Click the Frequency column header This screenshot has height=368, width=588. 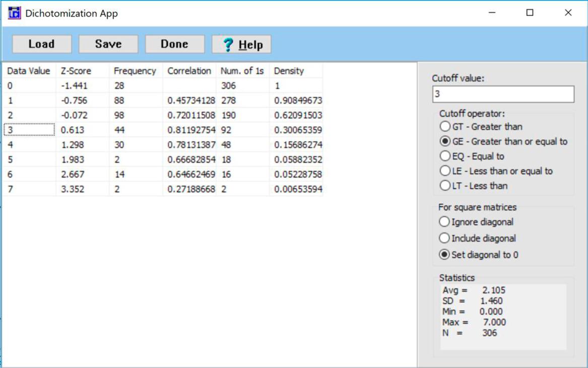(x=135, y=71)
